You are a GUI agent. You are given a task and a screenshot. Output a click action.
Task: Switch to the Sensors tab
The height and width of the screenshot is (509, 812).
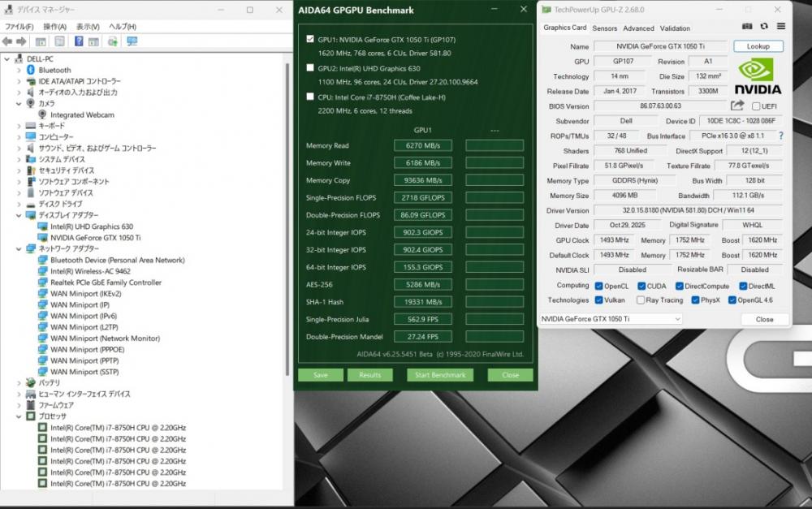tap(604, 28)
